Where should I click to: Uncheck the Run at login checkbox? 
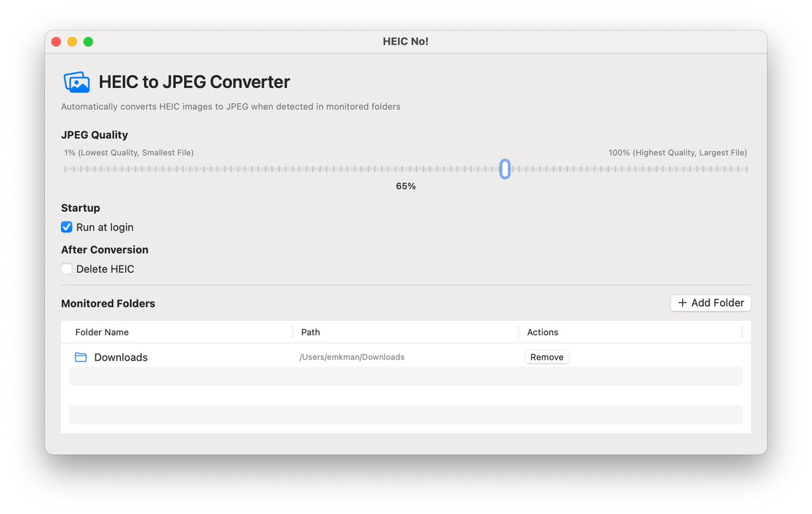point(66,227)
